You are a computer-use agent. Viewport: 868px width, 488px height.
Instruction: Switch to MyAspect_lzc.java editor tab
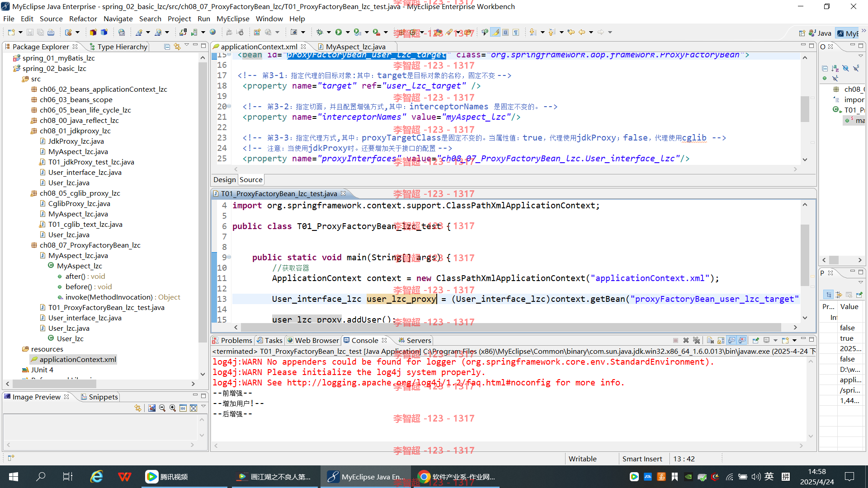[355, 47]
